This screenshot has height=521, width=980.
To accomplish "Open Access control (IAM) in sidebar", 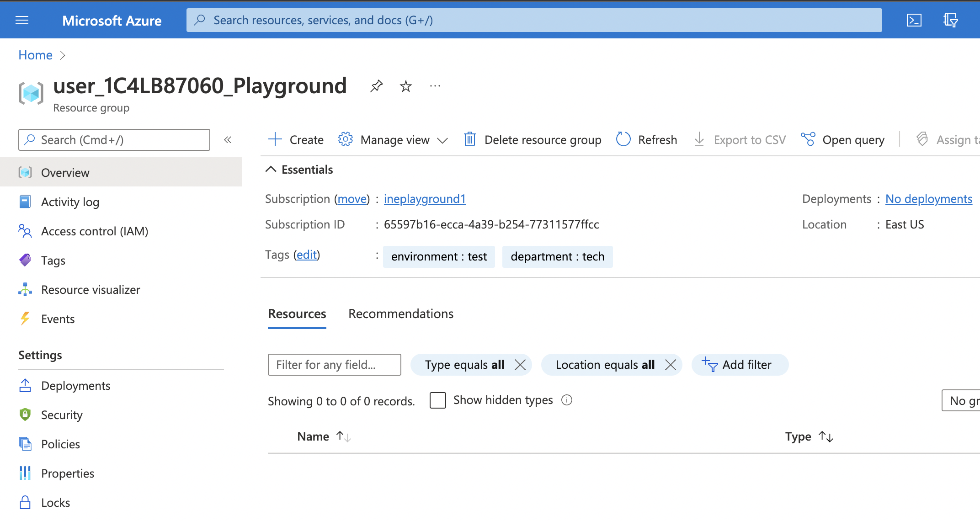I will pos(94,231).
